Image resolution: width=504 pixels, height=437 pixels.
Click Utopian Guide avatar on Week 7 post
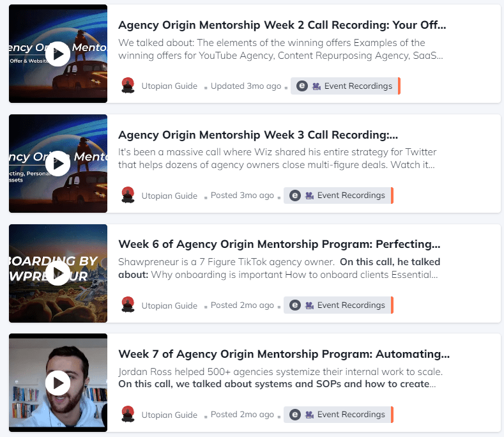point(128,414)
